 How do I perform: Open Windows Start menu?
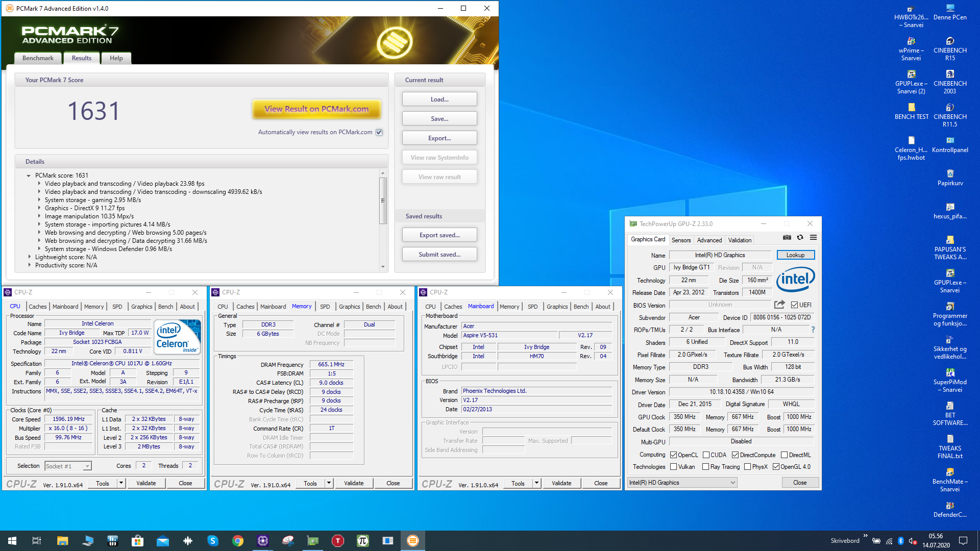click(x=12, y=541)
